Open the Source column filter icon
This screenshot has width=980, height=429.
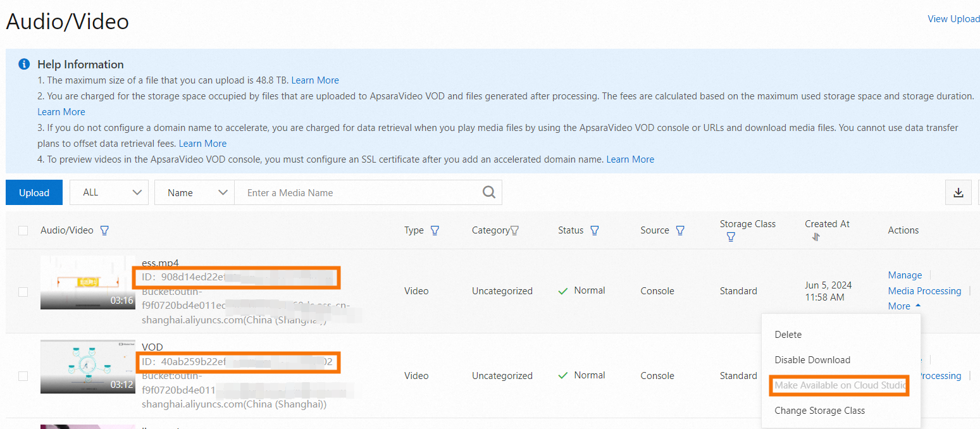[x=680, y=230]
